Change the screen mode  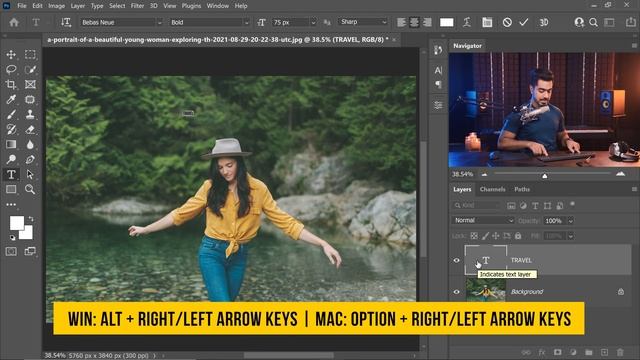point(30,251)
